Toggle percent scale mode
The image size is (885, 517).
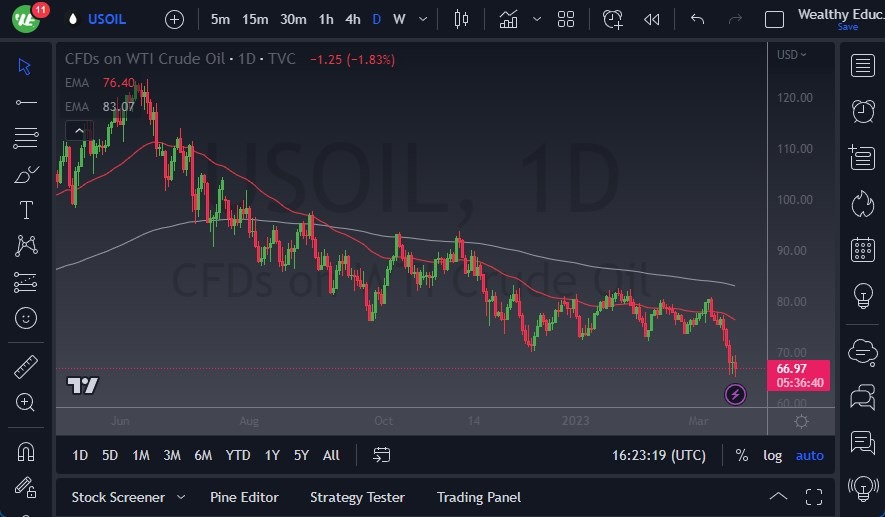click(741, 455)
